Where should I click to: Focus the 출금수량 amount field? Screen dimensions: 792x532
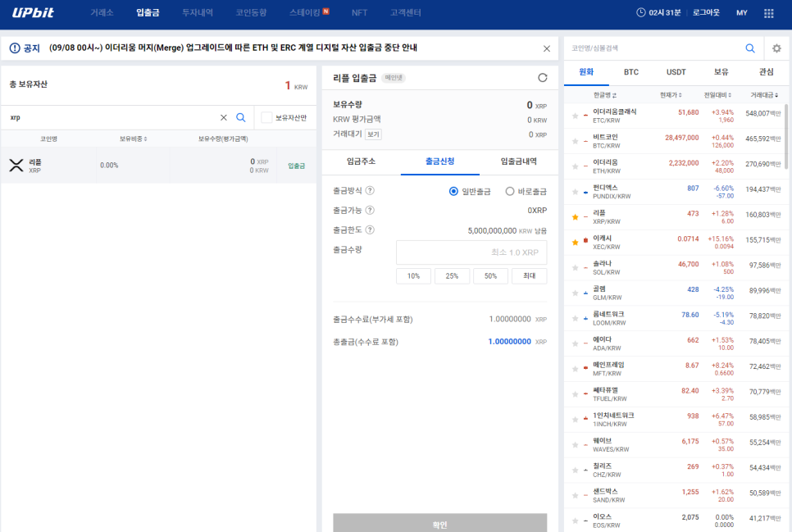(471, 252)
